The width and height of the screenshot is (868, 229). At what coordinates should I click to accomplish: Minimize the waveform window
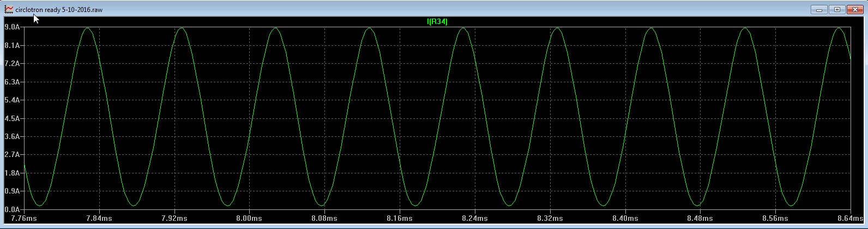pyautogui.click(x=819, y=10)
